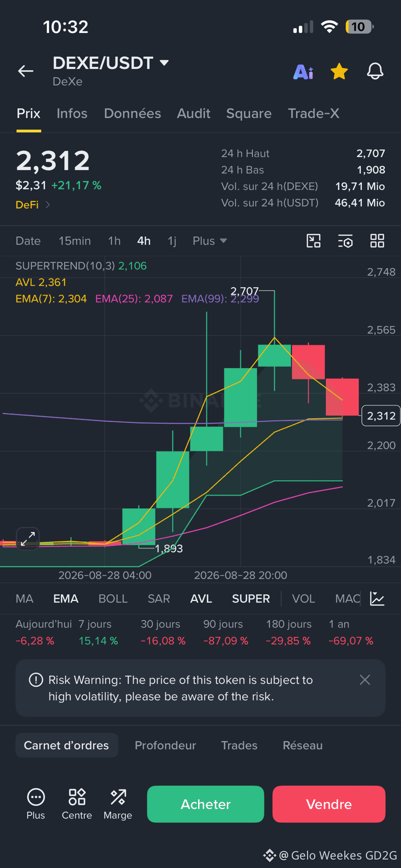Tap the back arrow icon

coord(26,71)
